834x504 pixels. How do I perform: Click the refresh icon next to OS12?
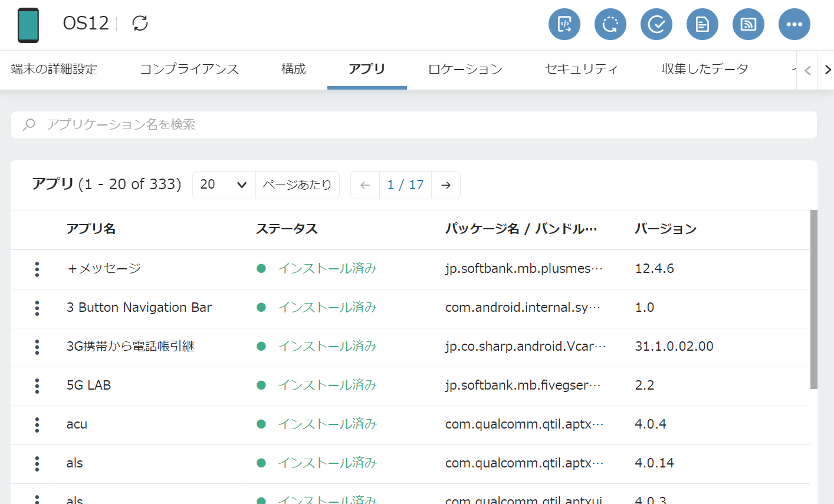140,24
